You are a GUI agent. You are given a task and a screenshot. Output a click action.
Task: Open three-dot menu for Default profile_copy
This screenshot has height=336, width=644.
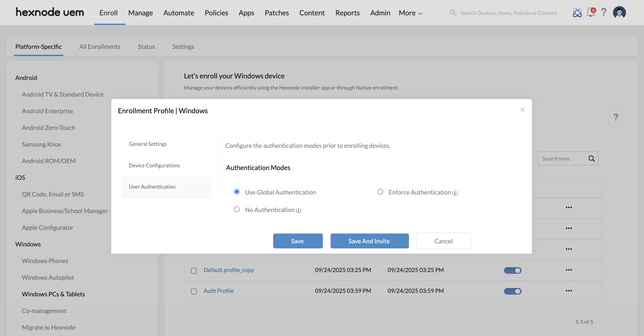(569, 270)
